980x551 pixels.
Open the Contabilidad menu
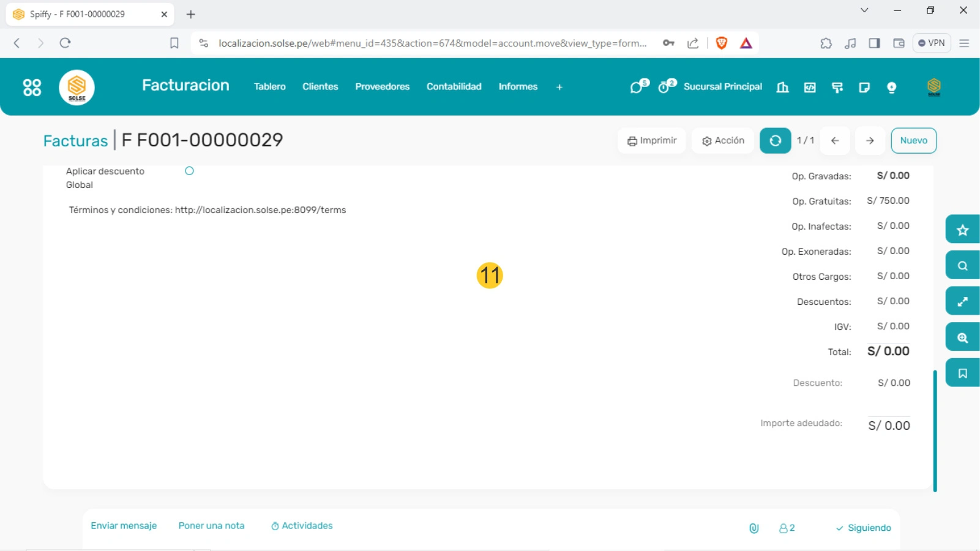click(454, 87)
